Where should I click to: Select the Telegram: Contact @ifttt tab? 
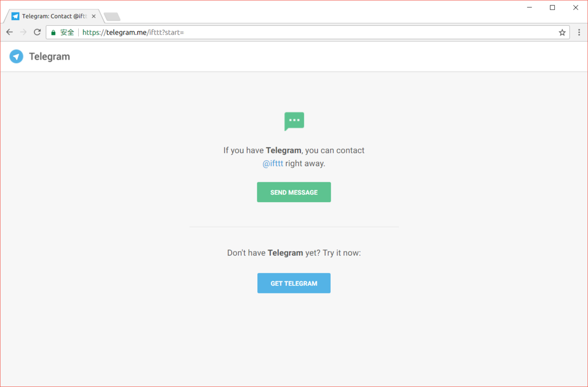point(54,16)
